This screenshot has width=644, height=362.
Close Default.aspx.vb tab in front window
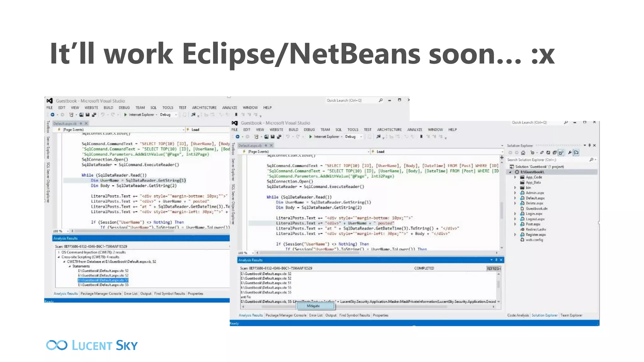click(x=271, y=145)
